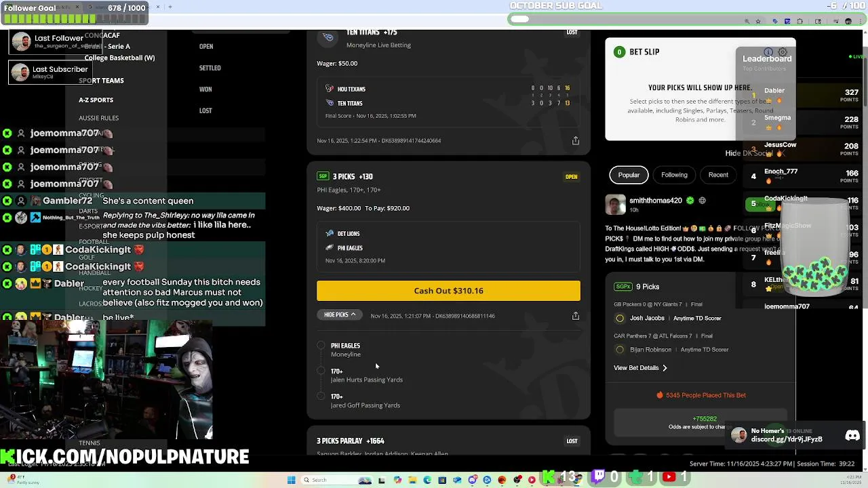Filter bets by SETTLED

[210, 68]
